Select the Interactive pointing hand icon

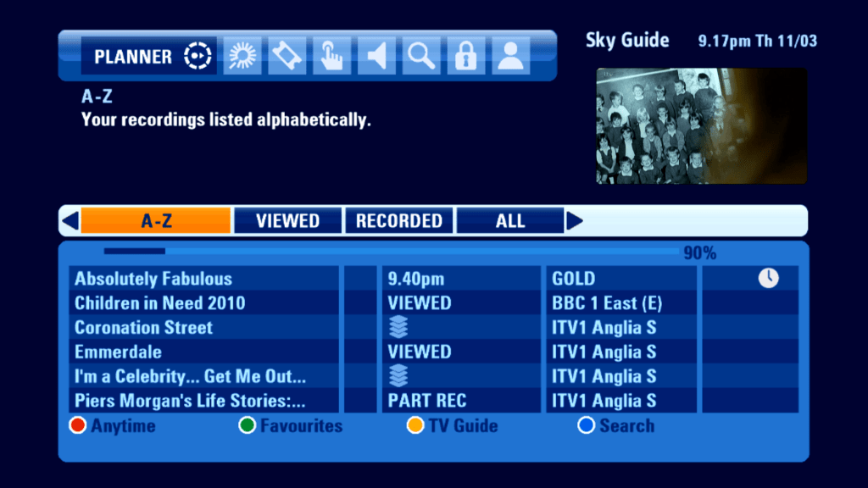click(x=331, y=56)
